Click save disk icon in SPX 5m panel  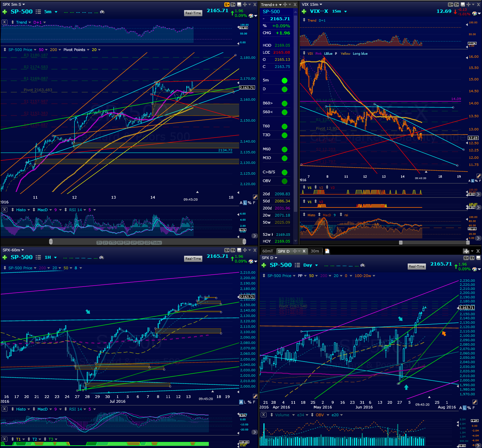(239, 4)
